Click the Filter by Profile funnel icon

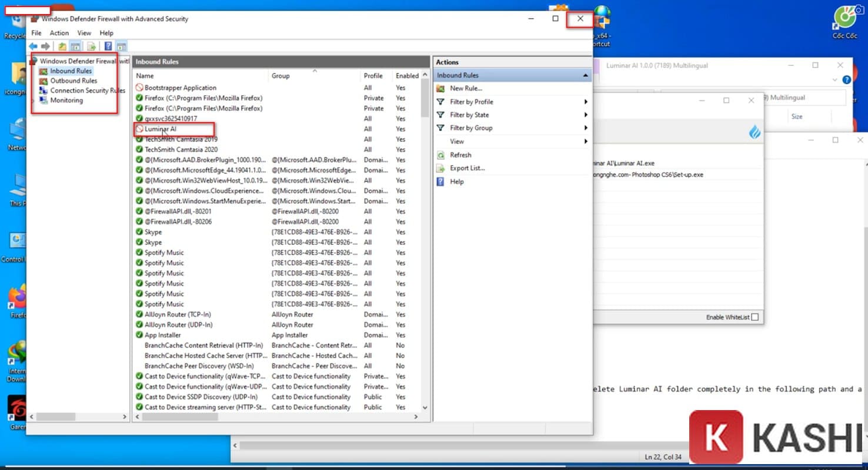pos(440,101)
